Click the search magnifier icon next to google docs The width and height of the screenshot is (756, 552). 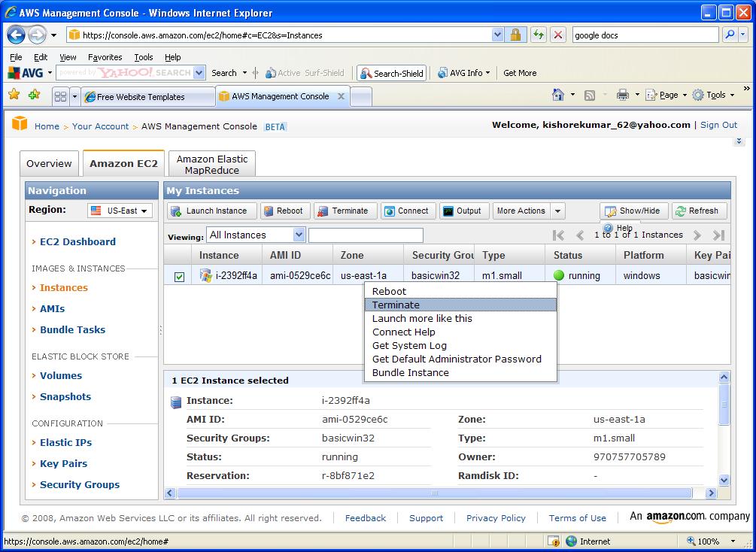point(730,35)
